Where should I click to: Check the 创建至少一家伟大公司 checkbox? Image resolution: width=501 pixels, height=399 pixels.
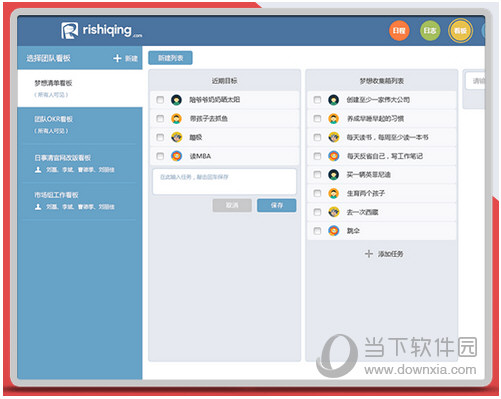[317, 100]
